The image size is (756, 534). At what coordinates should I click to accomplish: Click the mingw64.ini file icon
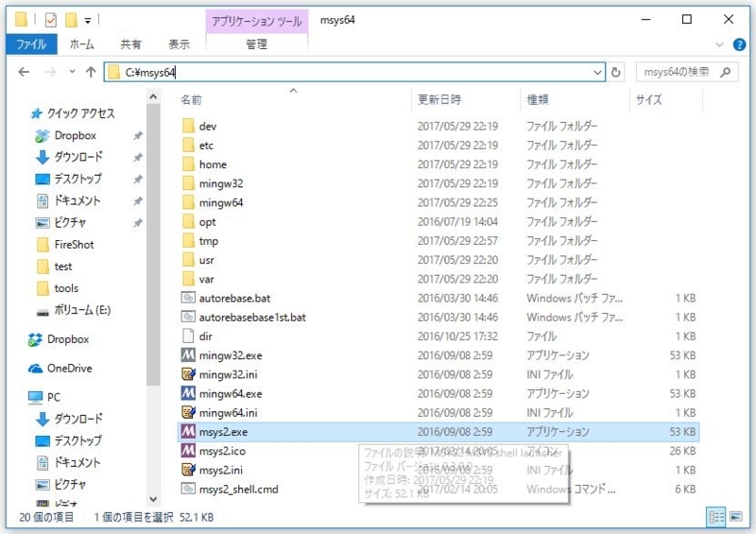[188, 412]
